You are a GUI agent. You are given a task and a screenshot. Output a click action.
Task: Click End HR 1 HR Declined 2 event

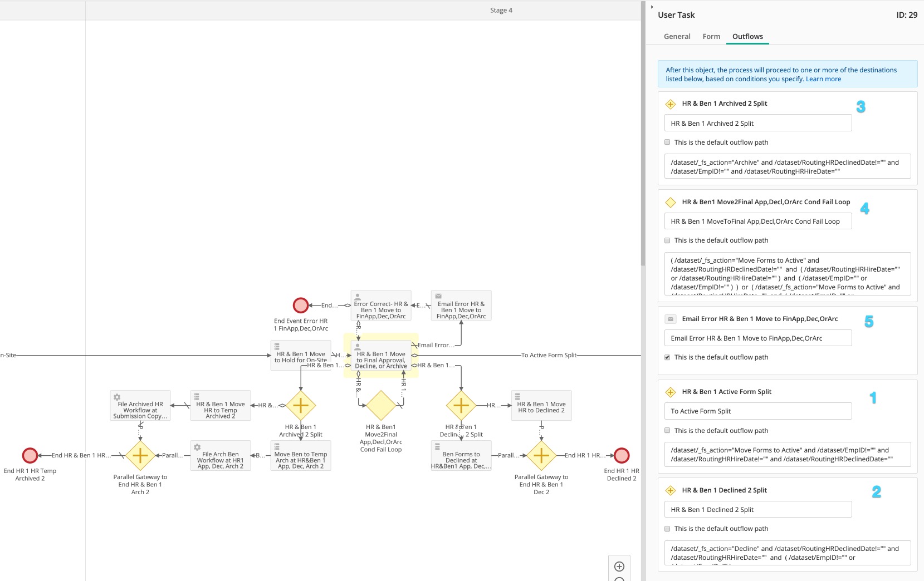[622, 456]
